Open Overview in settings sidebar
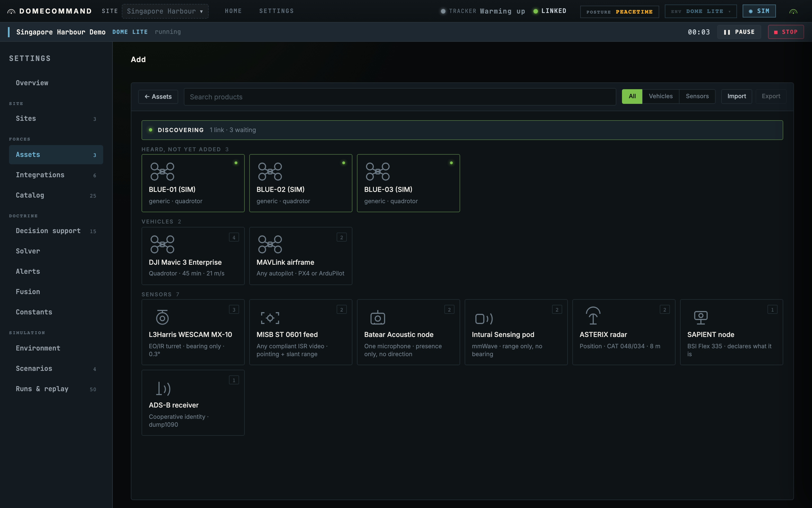This screenshot has height=508, width=812. (56, 83)
